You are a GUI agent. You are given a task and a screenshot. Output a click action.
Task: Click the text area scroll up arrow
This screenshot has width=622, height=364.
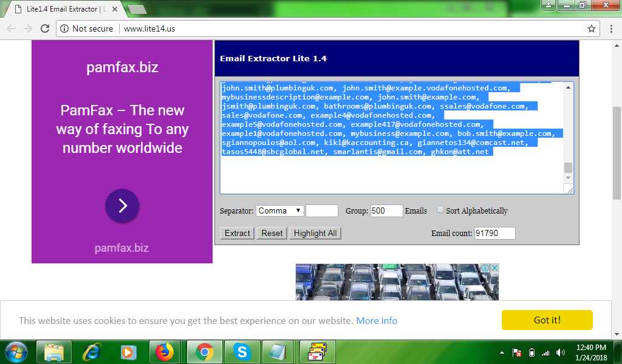coord(568,87)
